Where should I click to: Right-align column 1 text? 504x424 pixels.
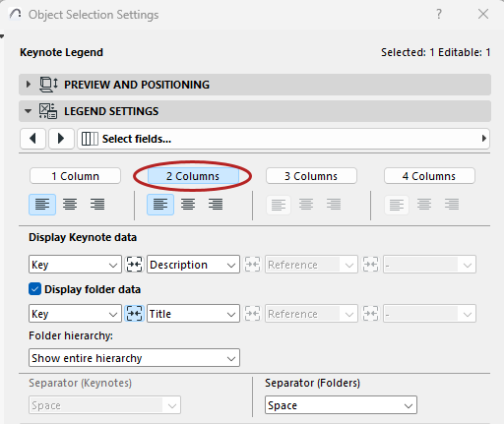[x=97, y=205]
